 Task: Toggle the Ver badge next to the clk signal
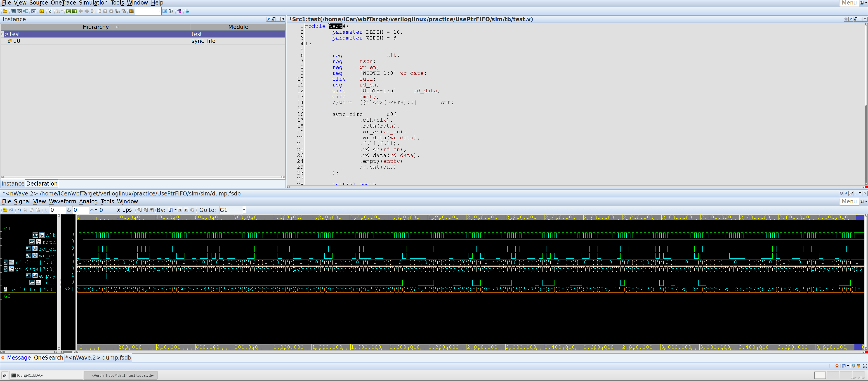36,235
